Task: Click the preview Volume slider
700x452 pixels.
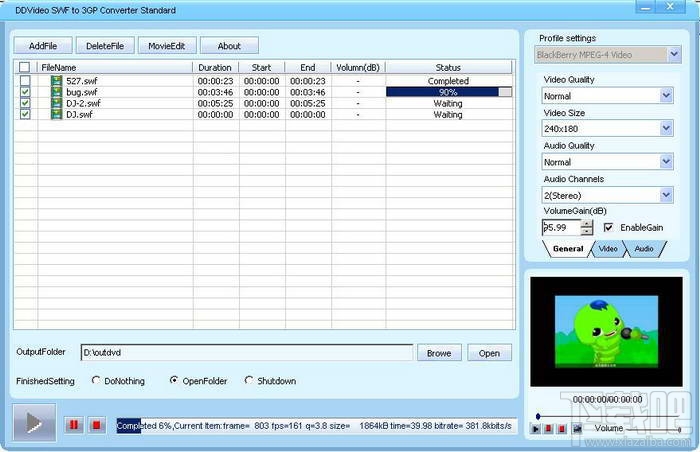Action: click(653, 430)
